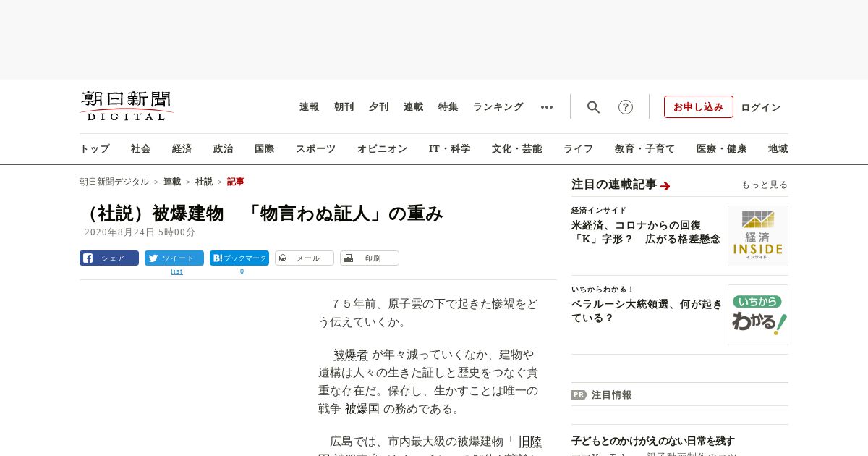
Task: Open the 特集 menu item
Action: coord(448,107)
